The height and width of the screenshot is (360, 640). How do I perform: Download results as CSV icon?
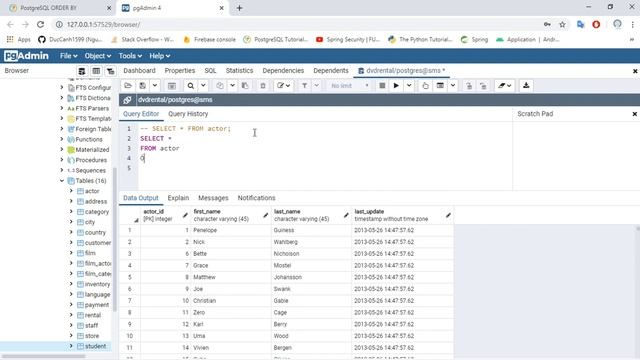pyautogui.click(x=526, y=86)
